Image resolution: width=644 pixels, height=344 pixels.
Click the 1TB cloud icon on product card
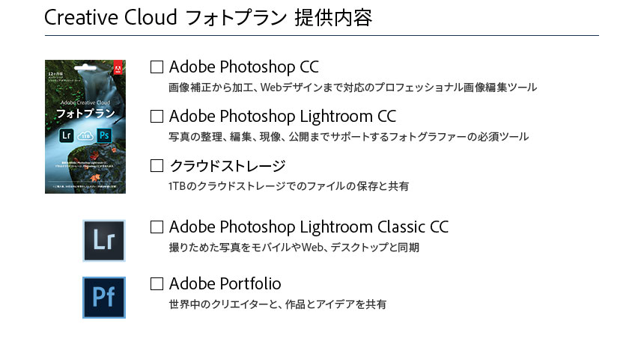pos(85,136)
